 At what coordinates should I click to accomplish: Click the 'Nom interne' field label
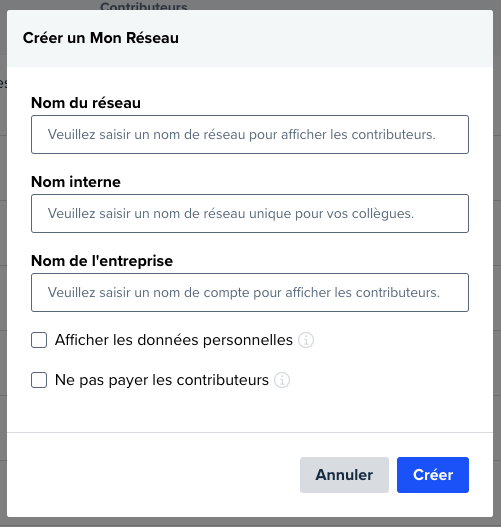tap(76, 182)
